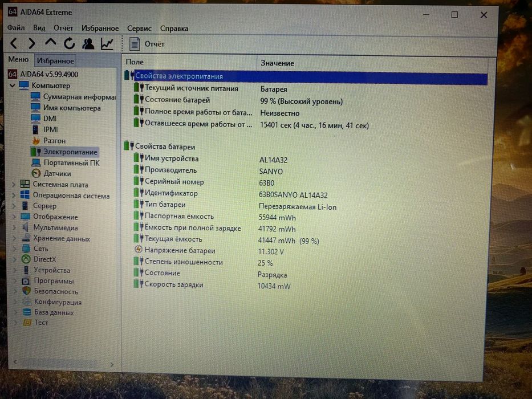Image resolution: width=532 pixels, height=399 pixels.
Task: Open the Файл menu
Action: coord(16,27)
